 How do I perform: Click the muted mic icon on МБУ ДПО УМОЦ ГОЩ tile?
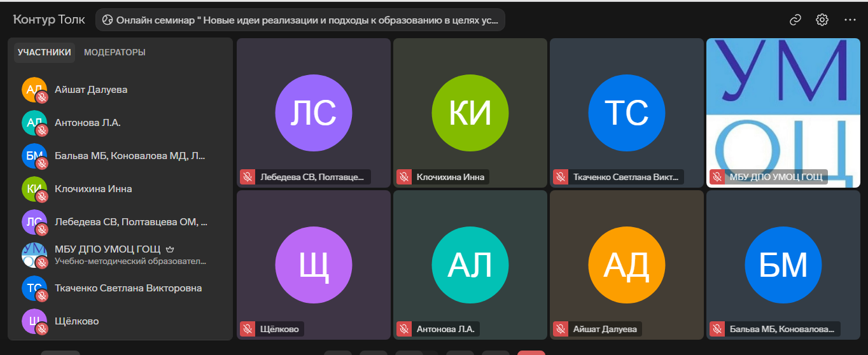pos(717,177)
